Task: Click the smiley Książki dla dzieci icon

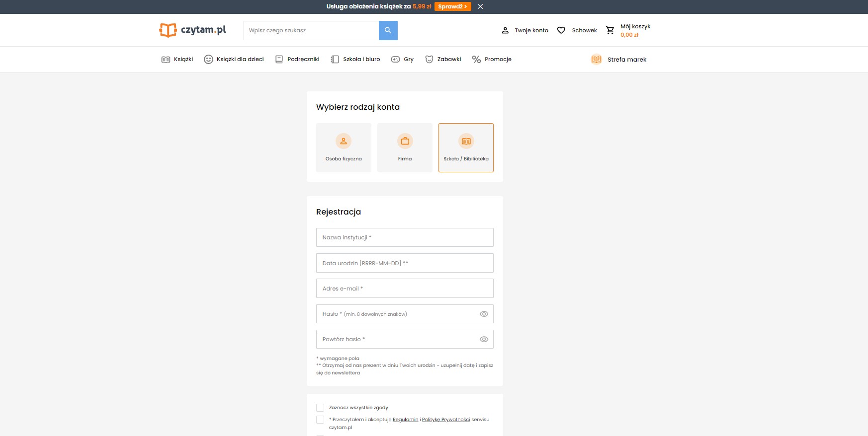Action: tap(208, 59)
